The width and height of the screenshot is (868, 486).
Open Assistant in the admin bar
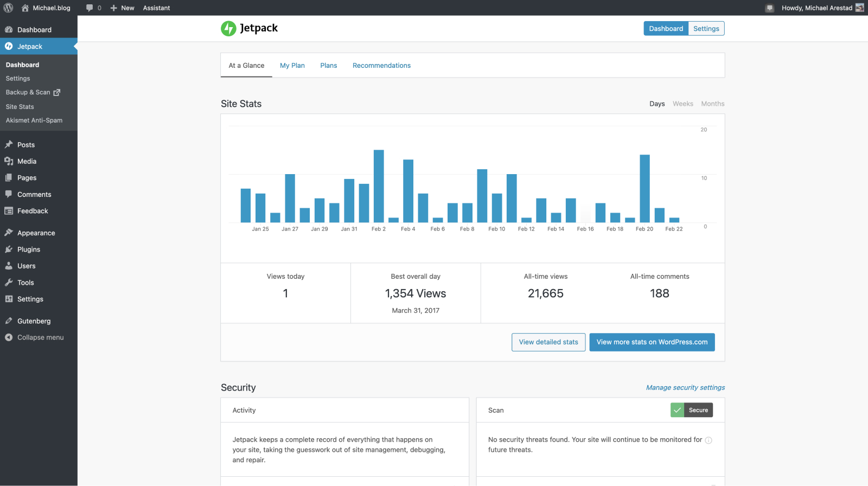pos(156,8)
